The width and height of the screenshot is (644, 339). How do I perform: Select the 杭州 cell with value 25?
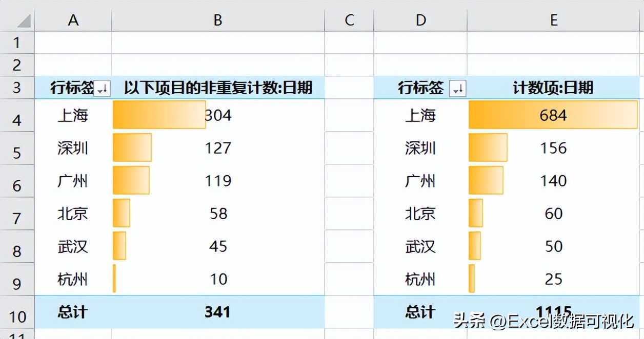554,279
